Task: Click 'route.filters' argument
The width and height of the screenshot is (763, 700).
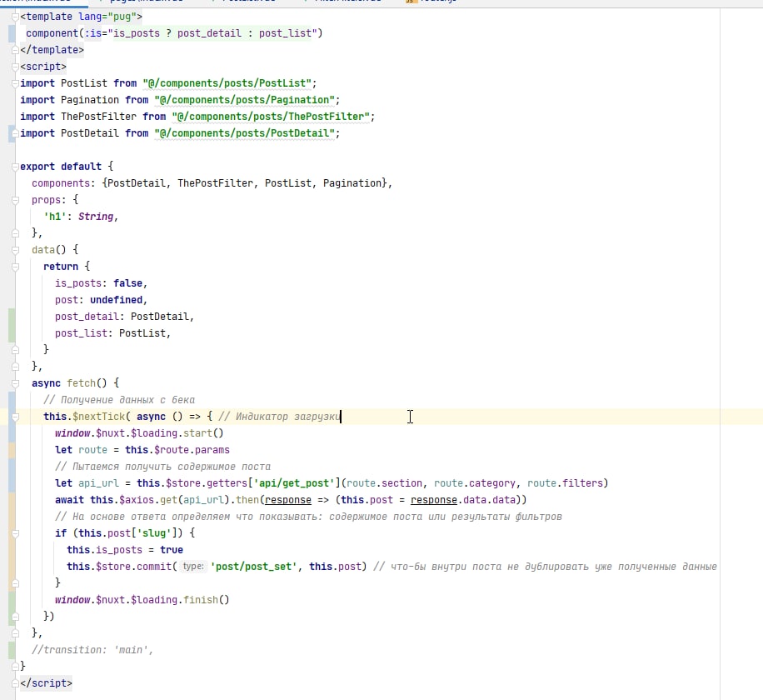Action: coord(565,483)
